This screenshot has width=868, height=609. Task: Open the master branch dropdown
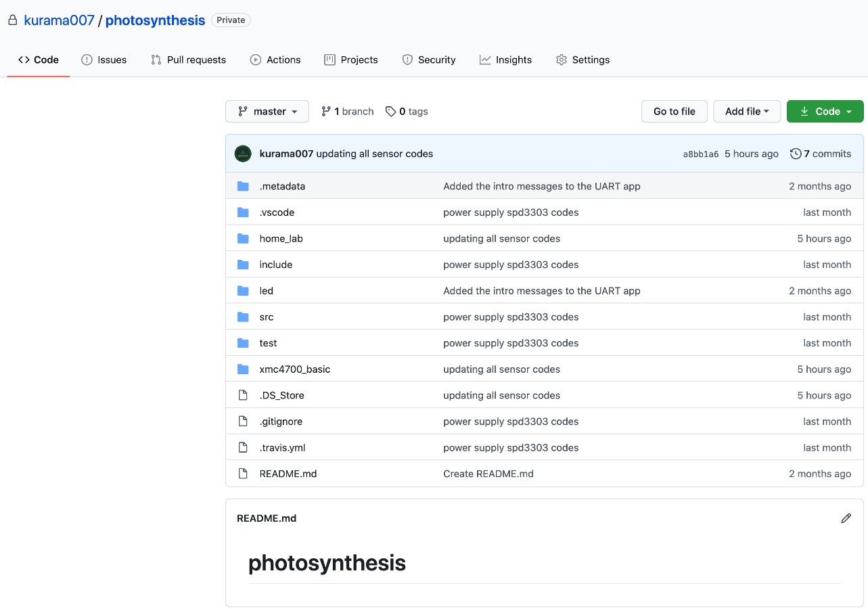[x=267, y=112]
